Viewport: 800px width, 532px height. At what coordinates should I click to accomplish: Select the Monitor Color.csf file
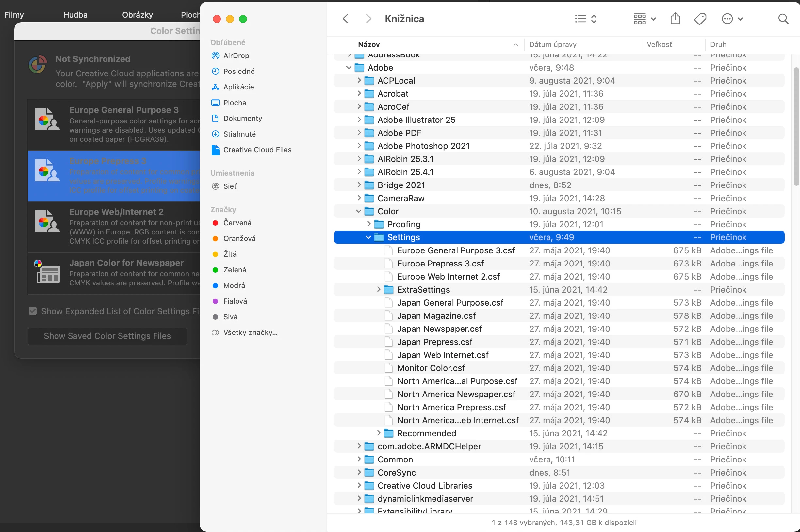pos(431,368)
